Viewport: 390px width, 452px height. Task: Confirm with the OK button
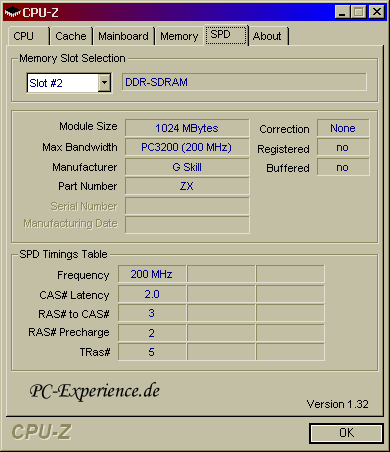(346, 433)
